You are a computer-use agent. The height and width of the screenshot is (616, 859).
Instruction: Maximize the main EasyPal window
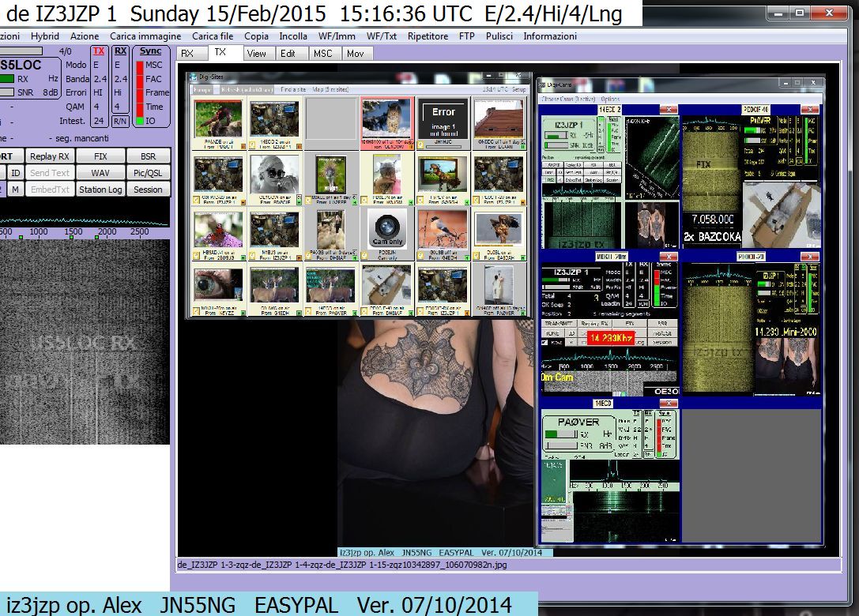(x=800, y=13)
